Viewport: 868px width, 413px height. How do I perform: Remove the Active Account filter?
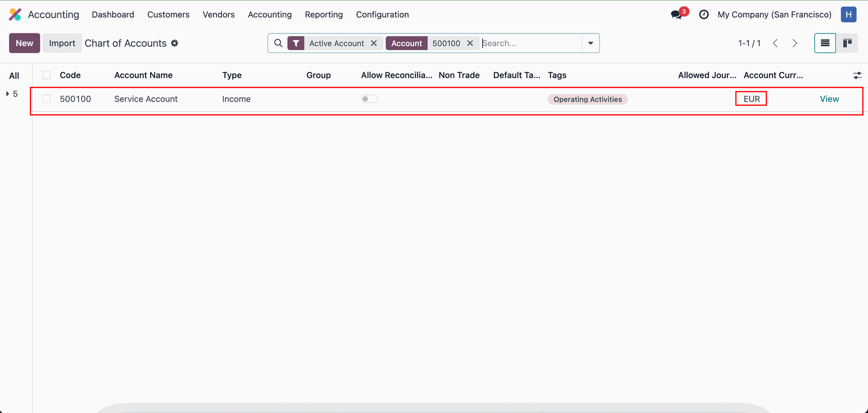point(374,43)
